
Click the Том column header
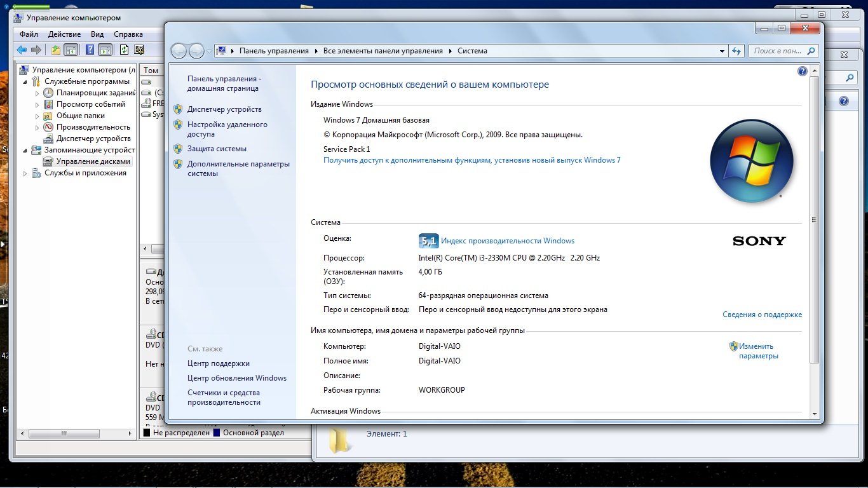[152, 71]
